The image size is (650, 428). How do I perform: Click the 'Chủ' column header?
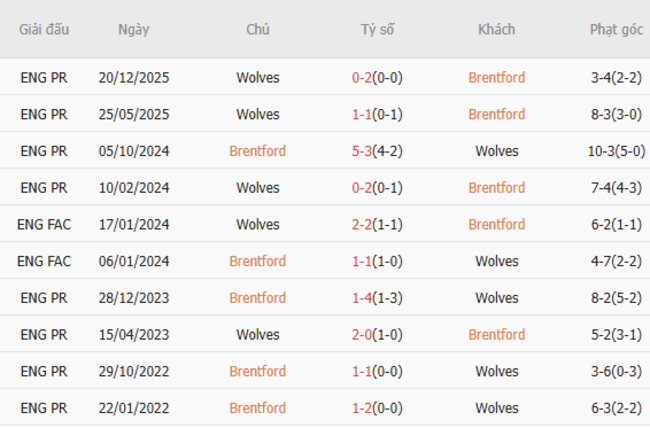point(257,29)
